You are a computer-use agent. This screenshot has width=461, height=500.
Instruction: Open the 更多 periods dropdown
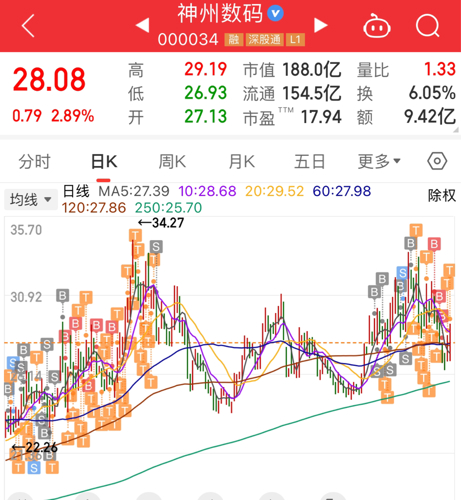pos(379,162)
